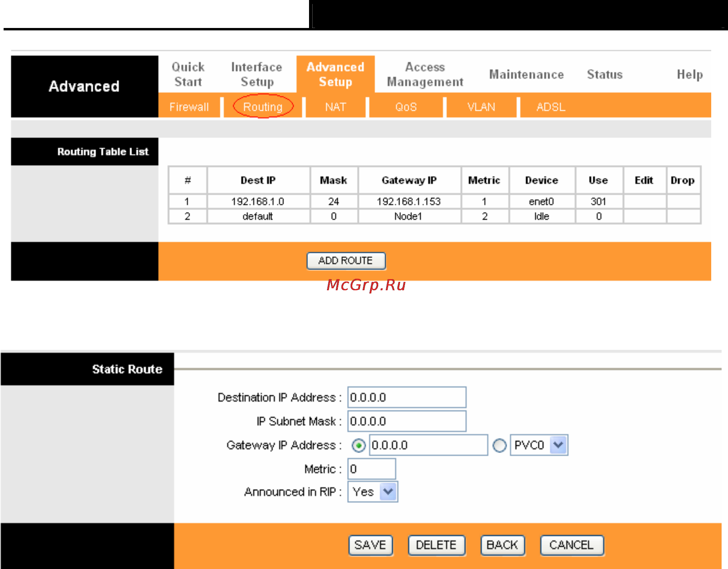728x569 pixels.
Task: Click the 192.168.1.0 destination cell
Action: (x=258, y=202)
